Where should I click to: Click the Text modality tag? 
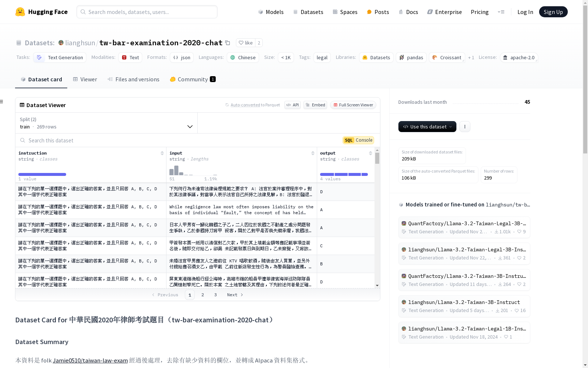pos(130,57)
